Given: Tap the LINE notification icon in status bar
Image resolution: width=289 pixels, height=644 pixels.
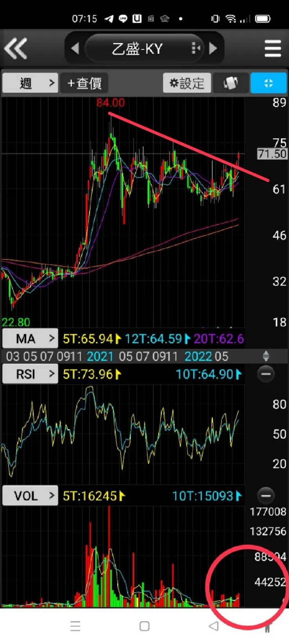Looking at the screenshot, I should 123,18.
